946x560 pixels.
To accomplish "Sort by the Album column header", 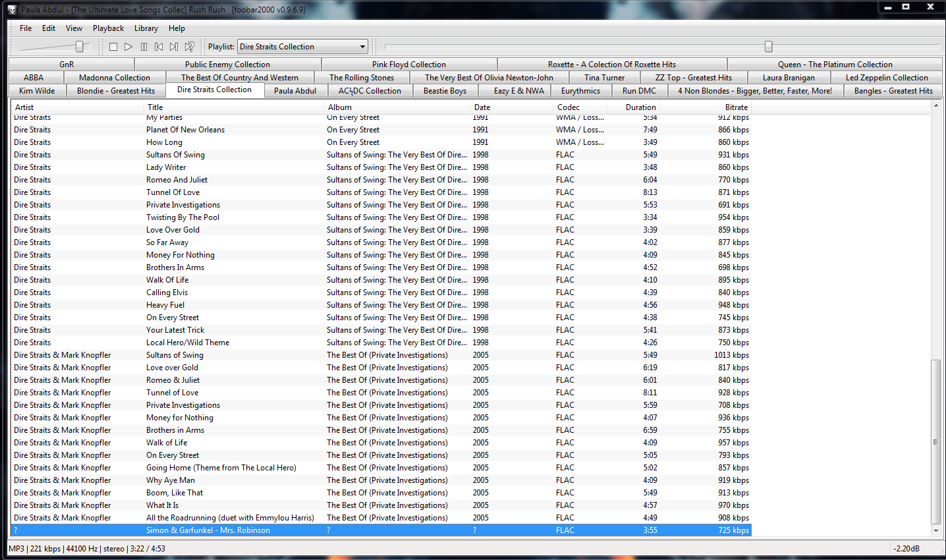I will point(398,107).
